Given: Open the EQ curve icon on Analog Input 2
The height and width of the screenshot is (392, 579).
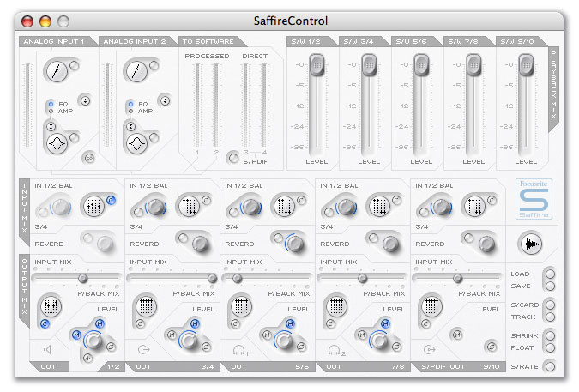Looking at the screenshot, I should click(135, 143).
